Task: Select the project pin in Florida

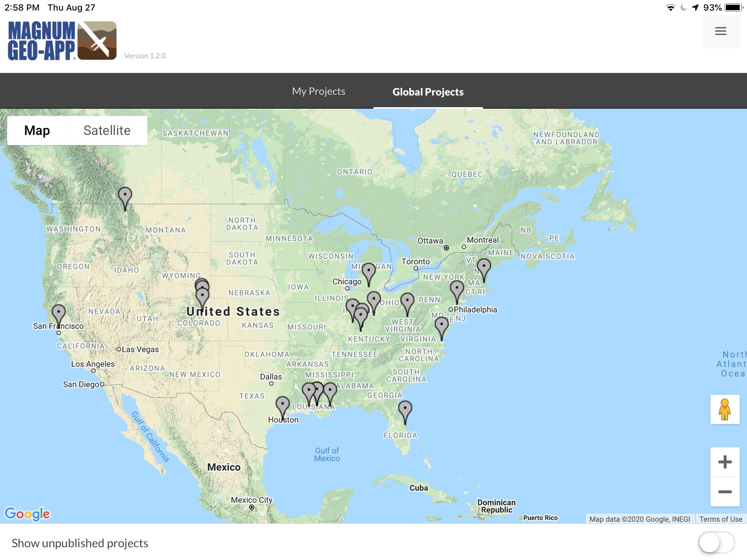Action: (x=405, y=409)
